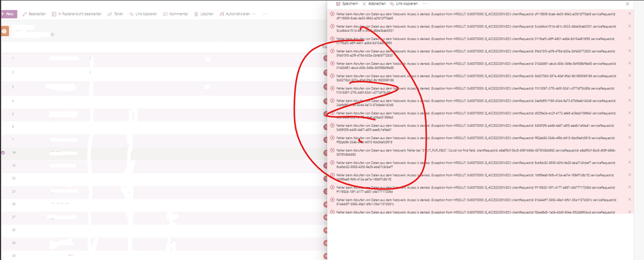
Task: Click Abbrechen in the item panel
Action: (x=374, y=3)
